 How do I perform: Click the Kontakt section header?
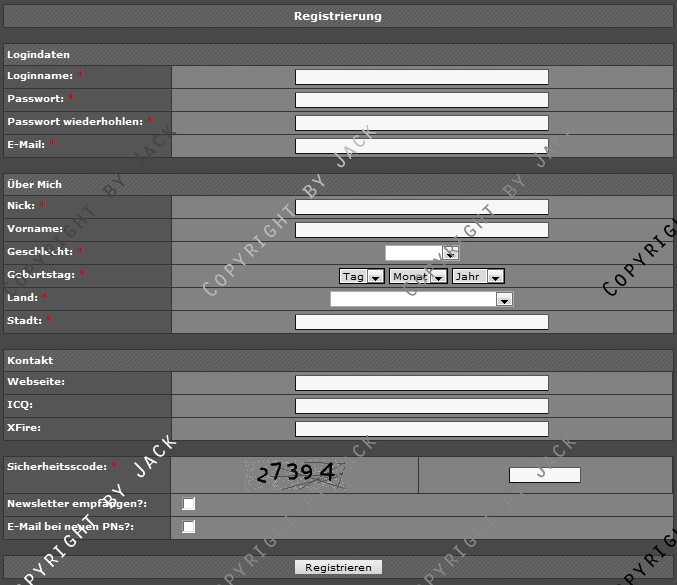click(x=338, y=360)
